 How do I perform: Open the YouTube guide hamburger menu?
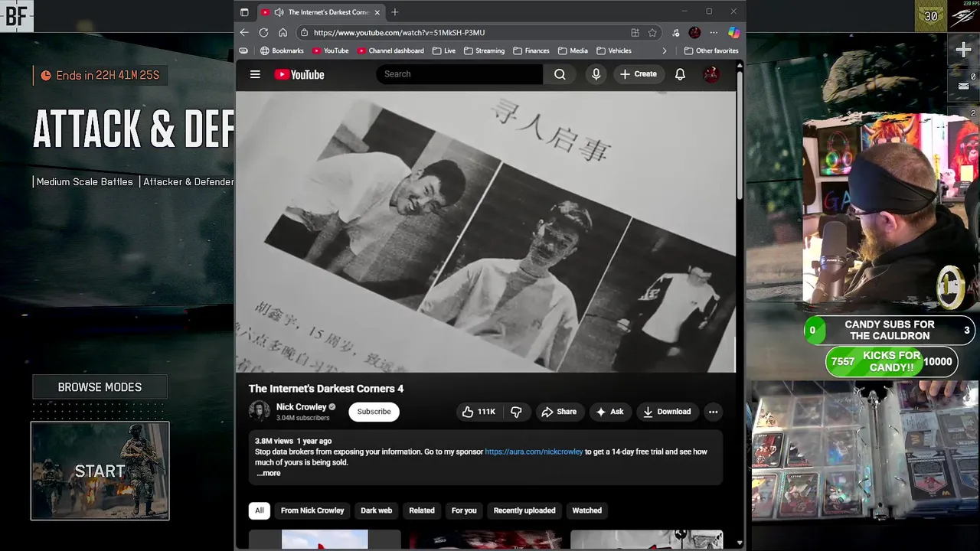coord(255,74)
